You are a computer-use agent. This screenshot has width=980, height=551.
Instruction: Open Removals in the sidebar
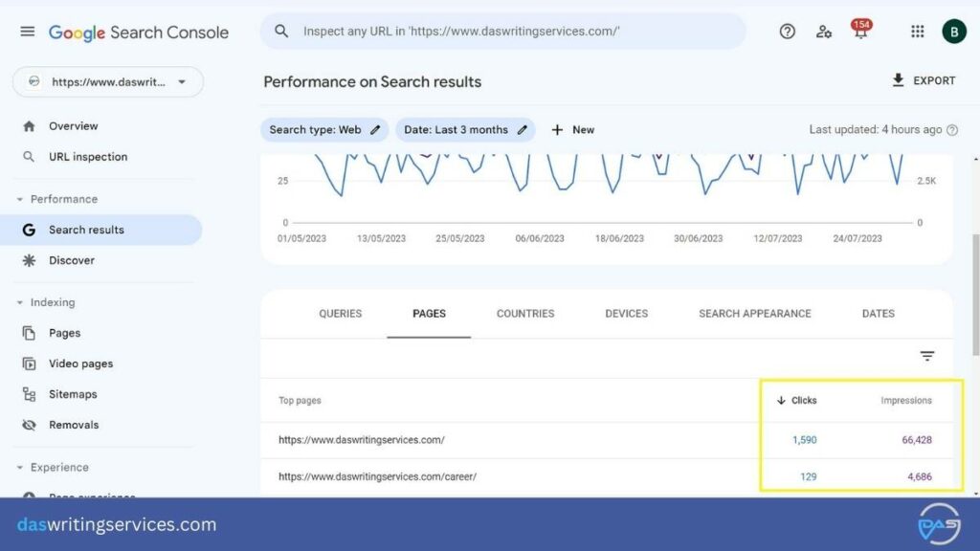(x=74, y=425)
